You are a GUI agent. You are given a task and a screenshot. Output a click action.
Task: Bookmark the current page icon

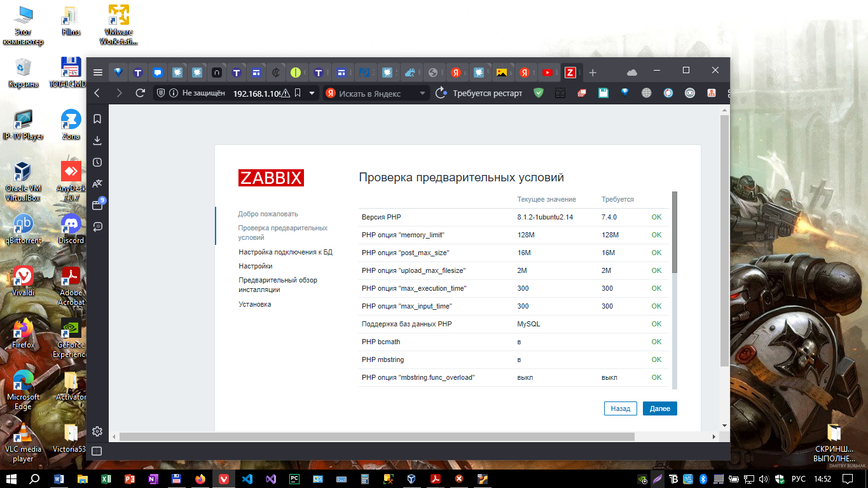coord(298,93)
